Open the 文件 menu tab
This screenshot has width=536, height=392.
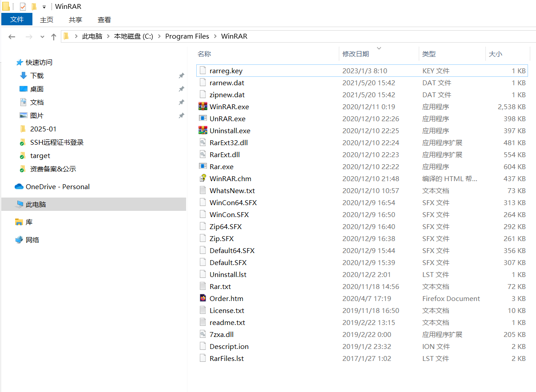coord(17,20)
